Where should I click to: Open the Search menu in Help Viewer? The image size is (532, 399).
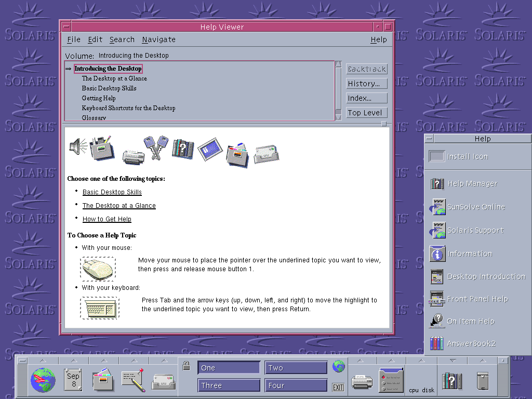pyautogui.click(x=122, y=39)
